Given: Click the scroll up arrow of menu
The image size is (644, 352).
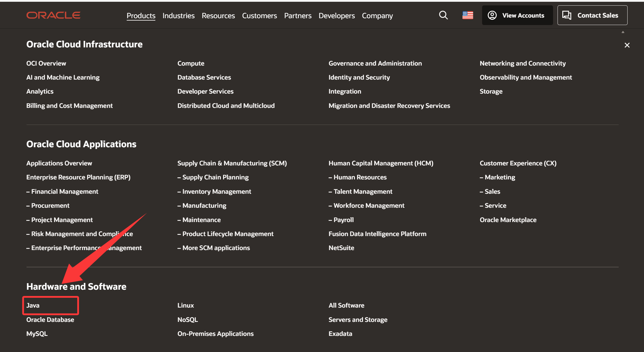Looking at the screenshot, I should point(623,32).
